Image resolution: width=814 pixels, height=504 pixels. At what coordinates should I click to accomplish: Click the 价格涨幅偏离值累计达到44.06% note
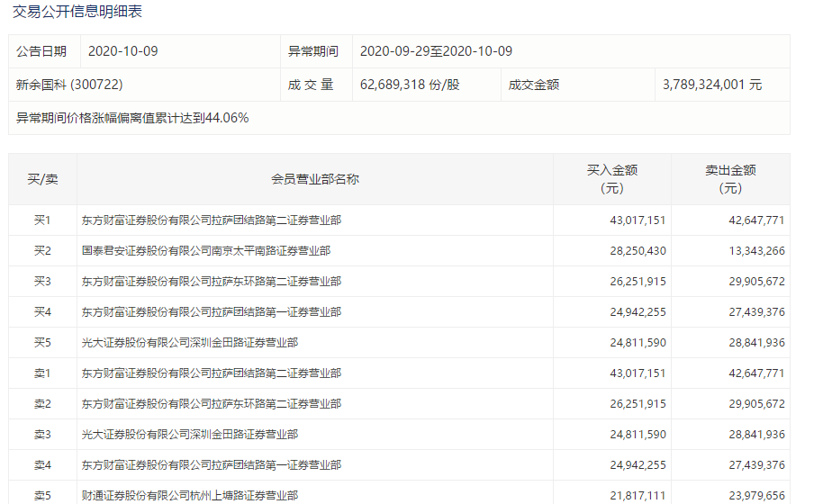click(132, 118)
